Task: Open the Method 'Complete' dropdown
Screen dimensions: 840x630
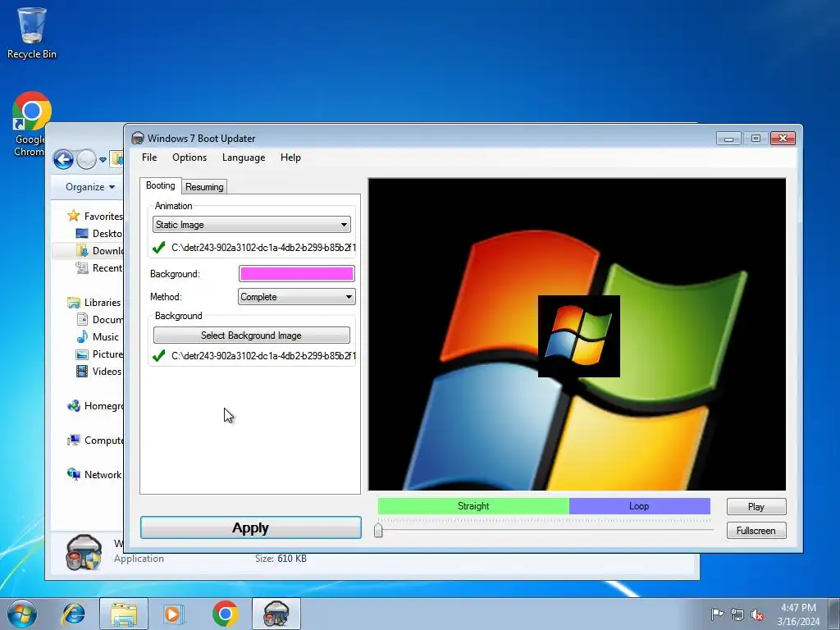Action: tap(296, 297)
